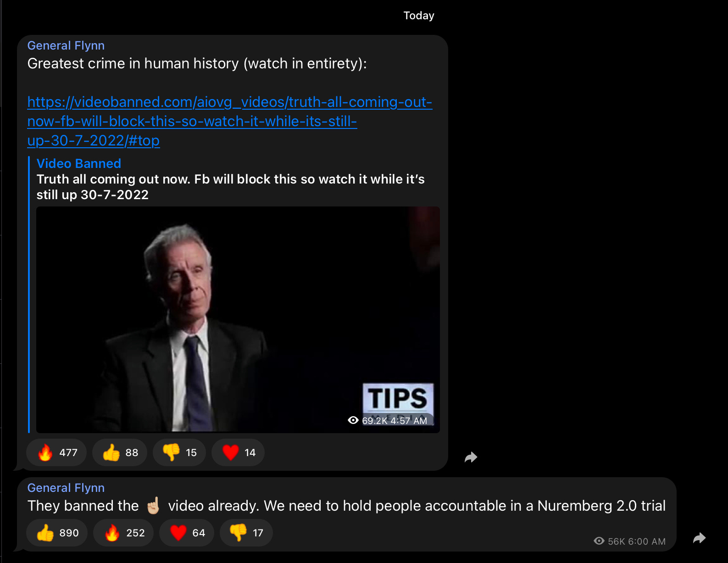The width and height of the screenshot is (728, 563).
Task: Add fire reaction showing 252
Action: 123,533
